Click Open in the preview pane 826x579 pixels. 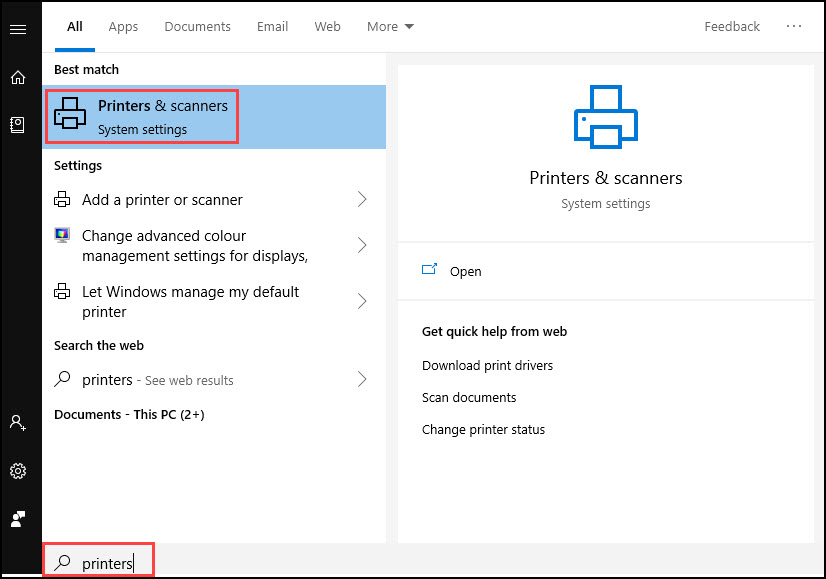[x=465, y=272]
